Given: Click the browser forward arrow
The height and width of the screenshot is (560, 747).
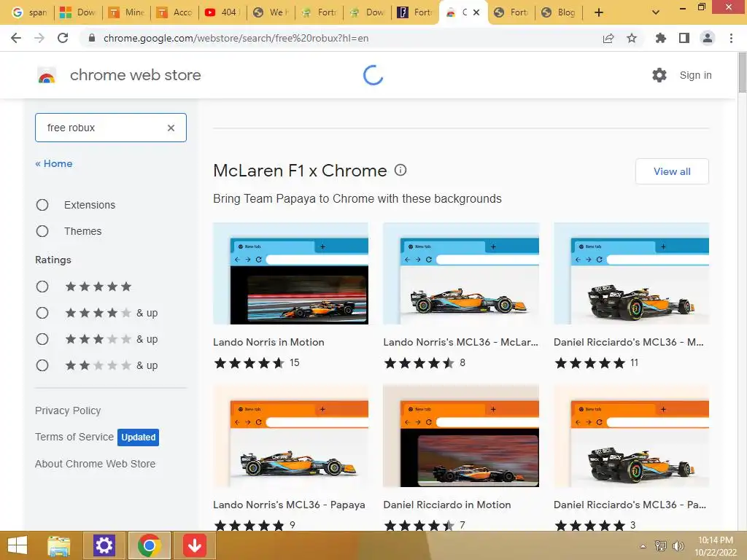Looking at the screenshot, I should [x=39, y=38].
